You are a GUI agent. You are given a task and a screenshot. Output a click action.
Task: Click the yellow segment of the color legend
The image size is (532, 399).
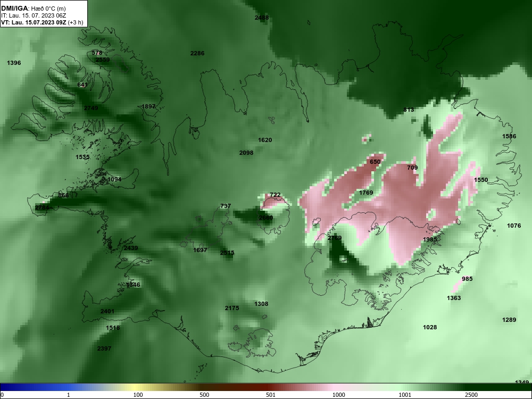point(136,387)
